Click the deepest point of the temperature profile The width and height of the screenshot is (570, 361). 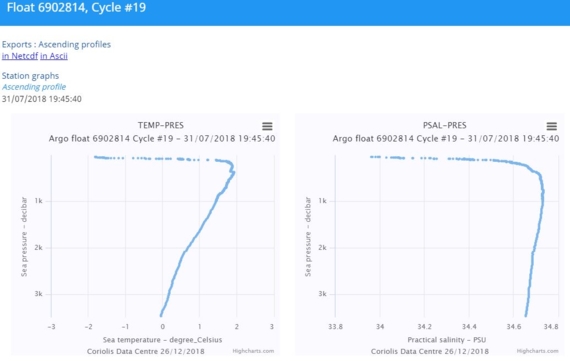tap(161, 315)
